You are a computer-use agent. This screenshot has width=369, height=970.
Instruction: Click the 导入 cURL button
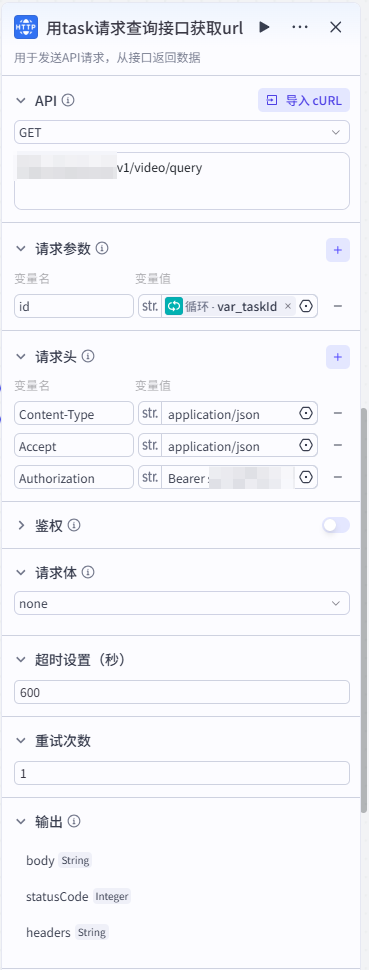[x=304, y=100]
